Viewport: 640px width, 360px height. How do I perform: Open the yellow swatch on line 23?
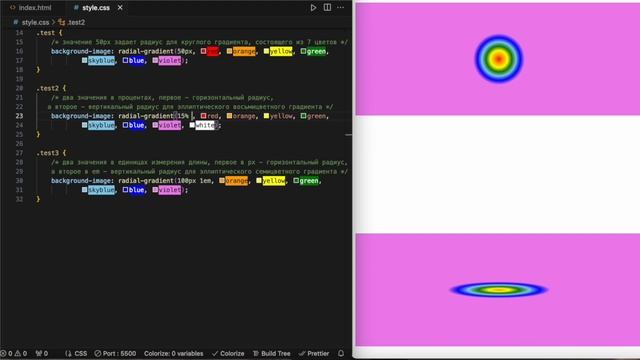point(266,116)
